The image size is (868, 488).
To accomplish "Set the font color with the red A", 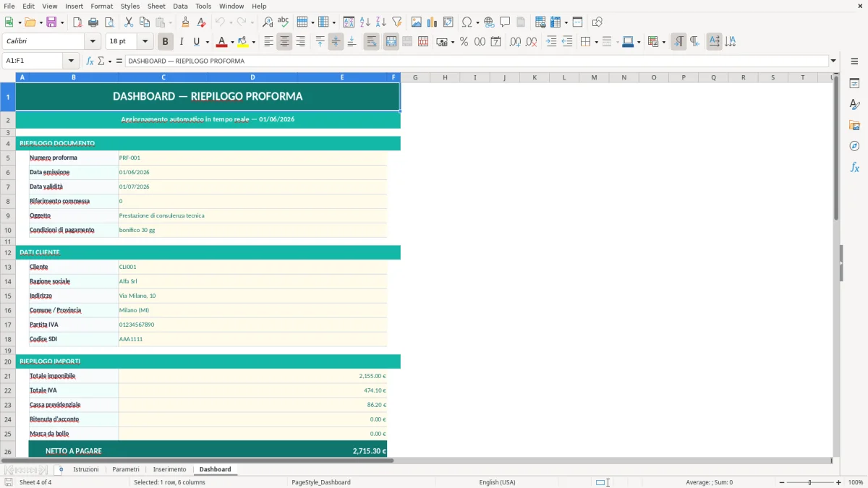I will pos(222,42).
